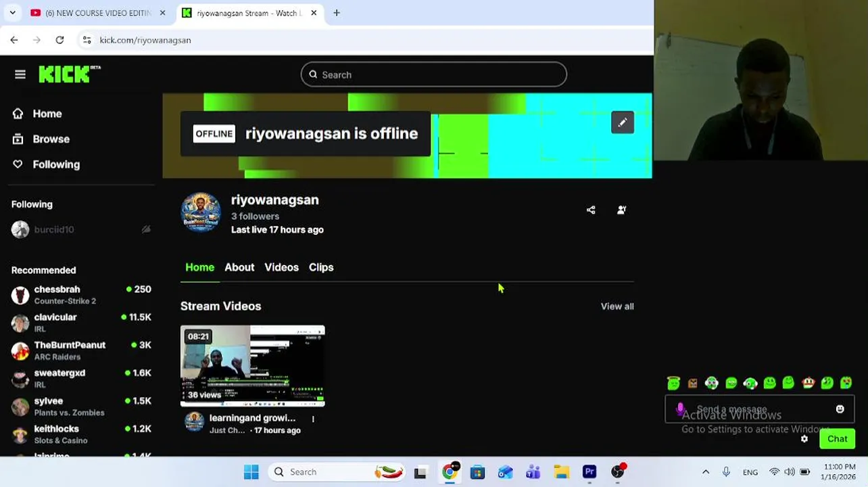868x487 pixels.
Task: Open the Kick hamburger sidebar menu
Action: (20, 74)
